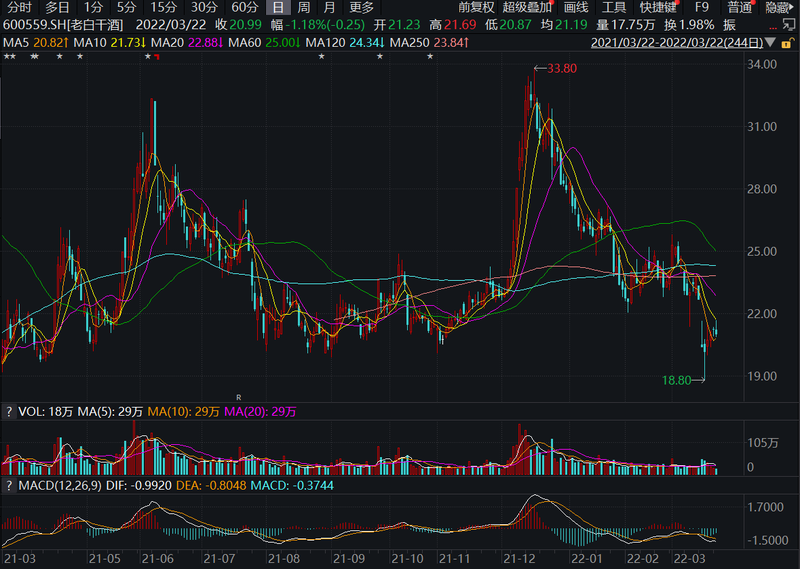
Task: Click the first star event marker
Action: pyautogui.click(x=7, y=57)
